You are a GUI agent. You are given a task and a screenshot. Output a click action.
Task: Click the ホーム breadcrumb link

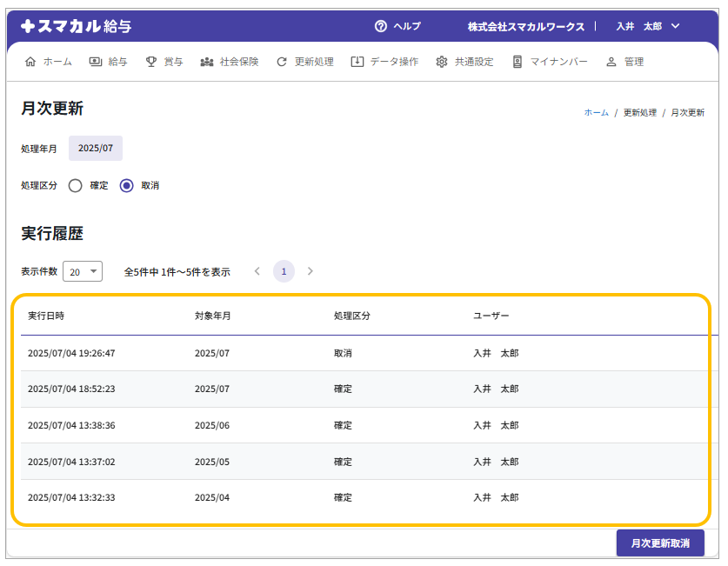click(596, 113)
